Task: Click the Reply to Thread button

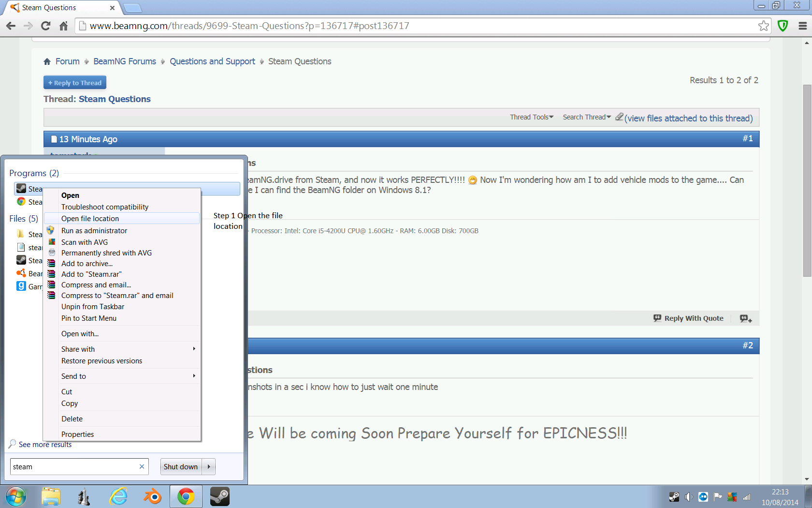Action: (x=75, y=83)
